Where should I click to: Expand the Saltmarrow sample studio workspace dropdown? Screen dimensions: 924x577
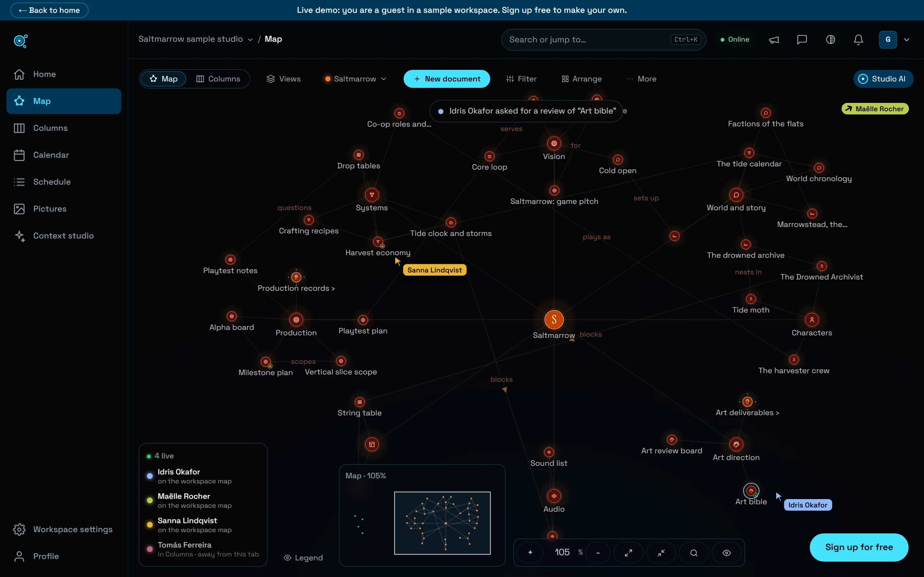pyautogui.click(x=195, y=39)
